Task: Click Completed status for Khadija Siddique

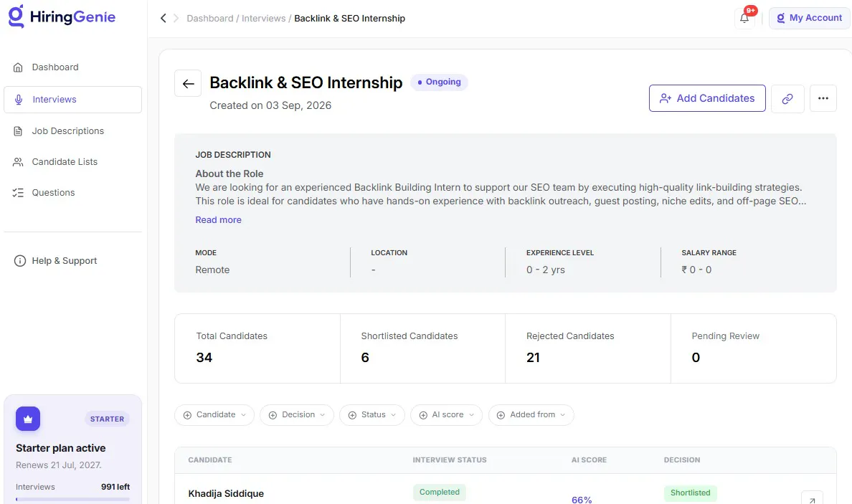Action: pos(440,492)
